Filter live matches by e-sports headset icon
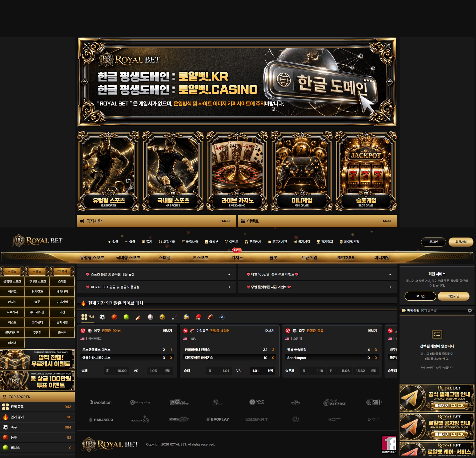476x458 pixels. (x=222, y=317)
